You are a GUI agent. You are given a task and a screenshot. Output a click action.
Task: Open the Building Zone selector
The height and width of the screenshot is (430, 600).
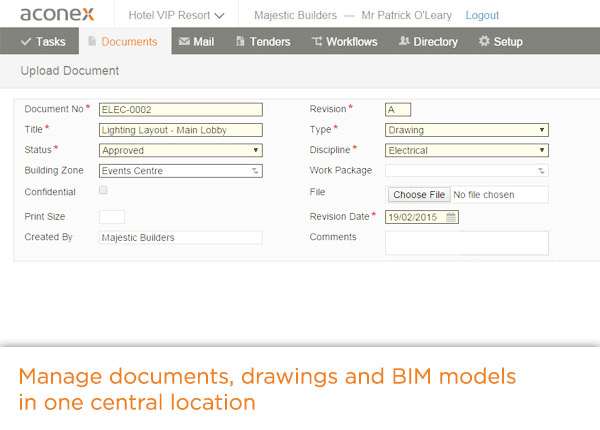point(181,171)
